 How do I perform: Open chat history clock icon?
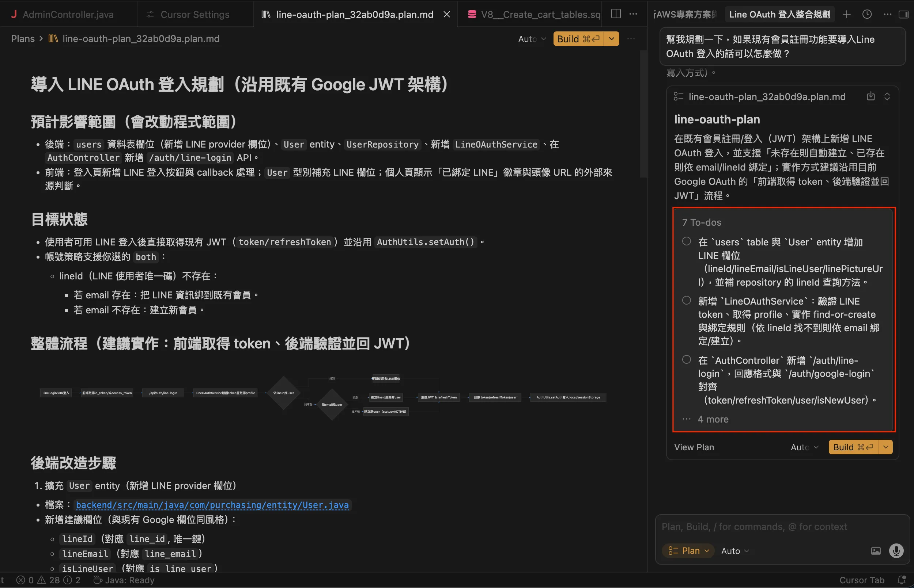coord(866,15)
